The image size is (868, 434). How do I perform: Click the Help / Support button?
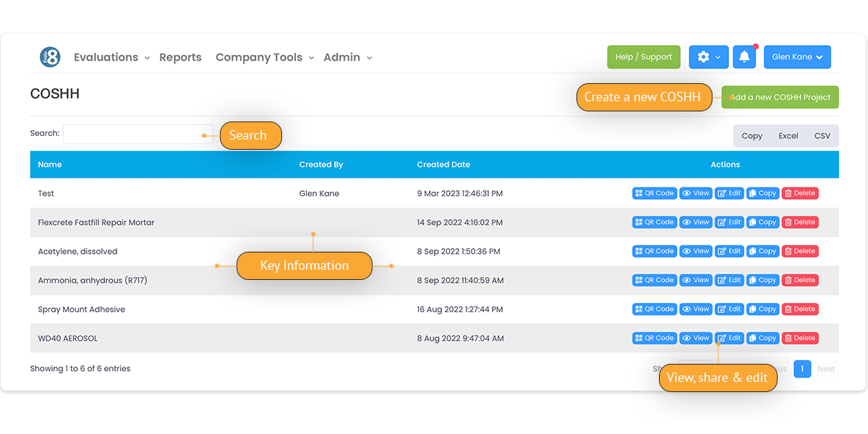(643, 56)
